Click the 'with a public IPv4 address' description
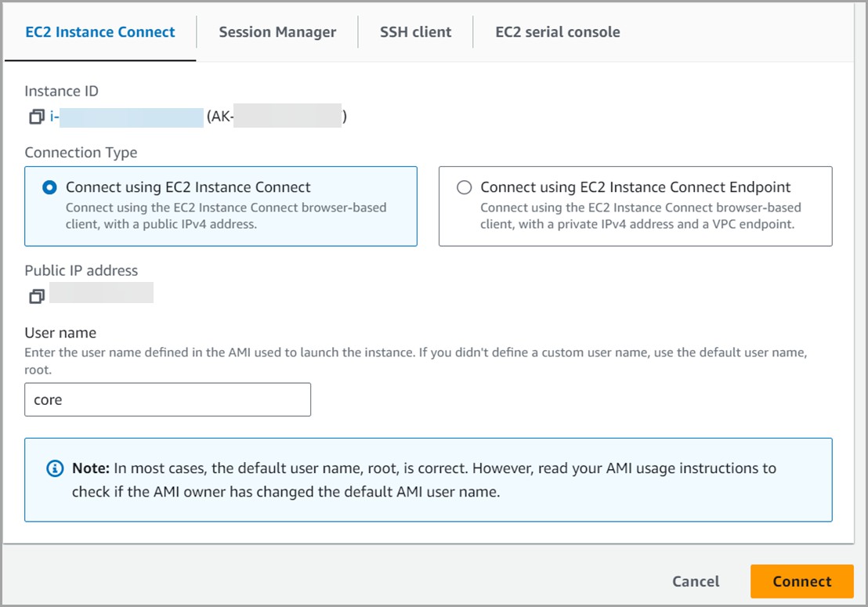 click(x=226, y=216)
